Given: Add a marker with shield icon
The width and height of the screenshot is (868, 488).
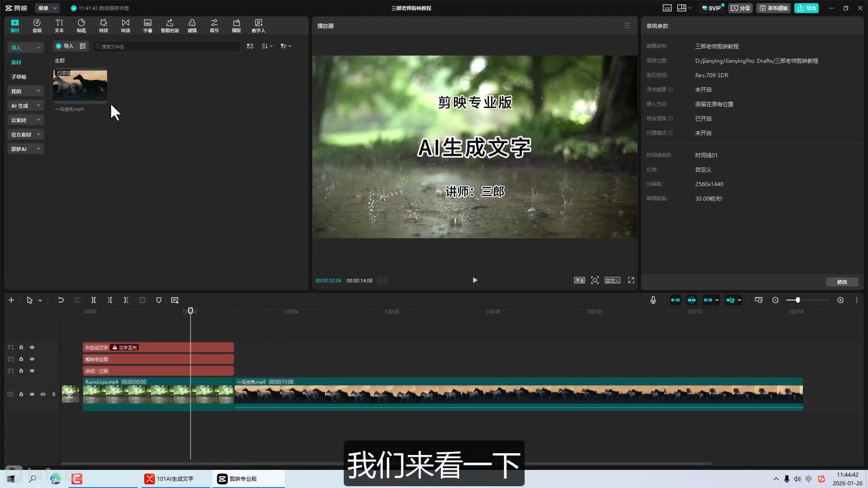Looking at the screenshot, I should [x=159, y=300].
